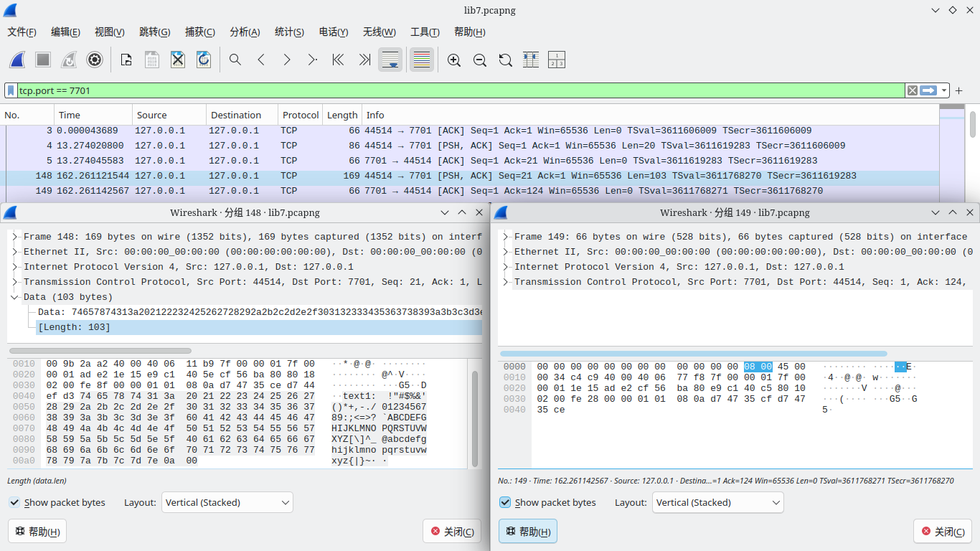Viewport: 980px width, 551px height.
Task: Close the capture file via toolbar icon
Action: (x=178, y=60)
